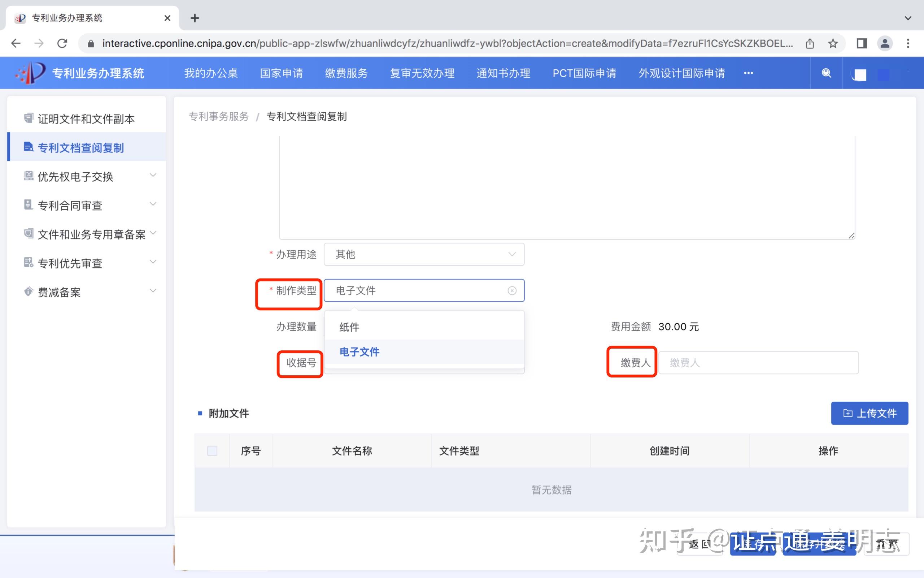The height and width of the screenshot is (578, 924).
Task: Click the 专利文档查阅复制 sidebar icon
Action: pyautogui.click(x=29, y=147)
